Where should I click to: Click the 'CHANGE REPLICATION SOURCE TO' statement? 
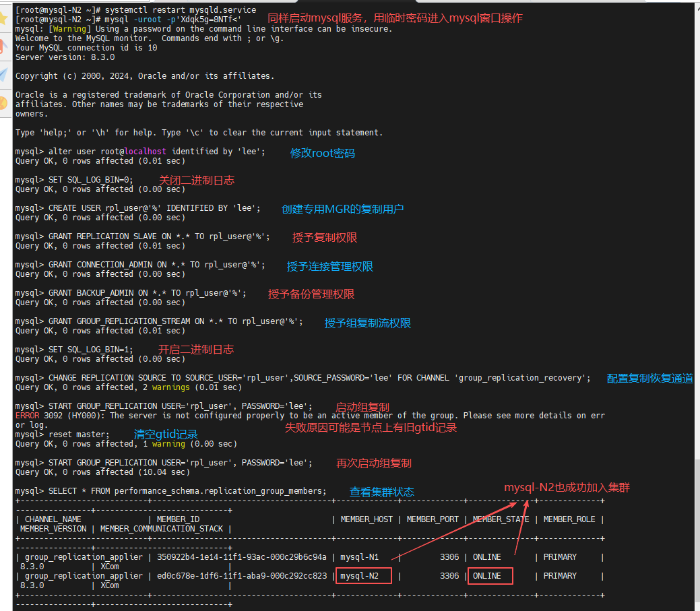pyautogui.click(x=319, y=378)
